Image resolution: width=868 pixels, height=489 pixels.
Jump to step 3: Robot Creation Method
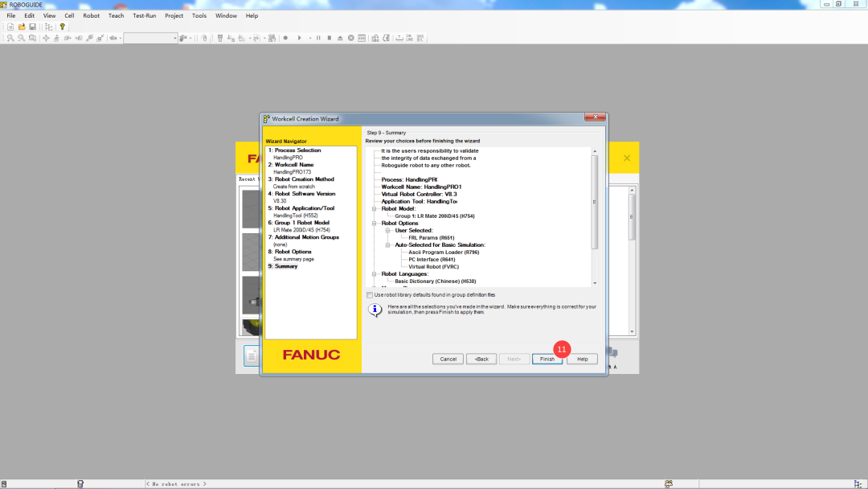click(301, 179)
